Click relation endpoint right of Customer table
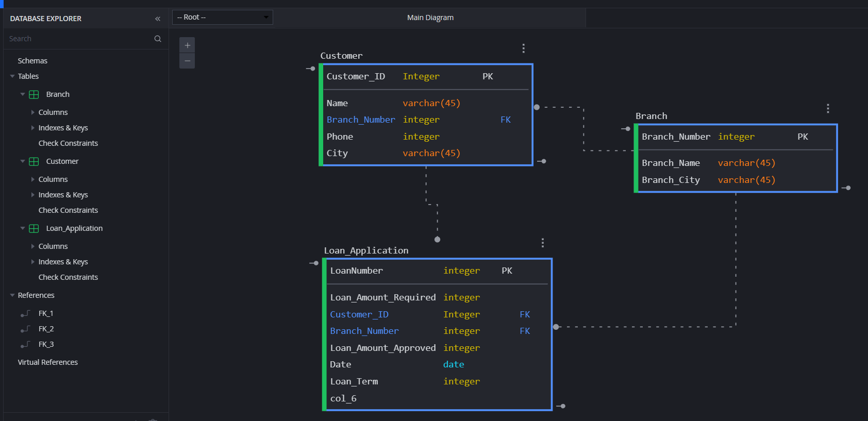Image resolution: width=868 pixels, height=421 pixels. 537,107
